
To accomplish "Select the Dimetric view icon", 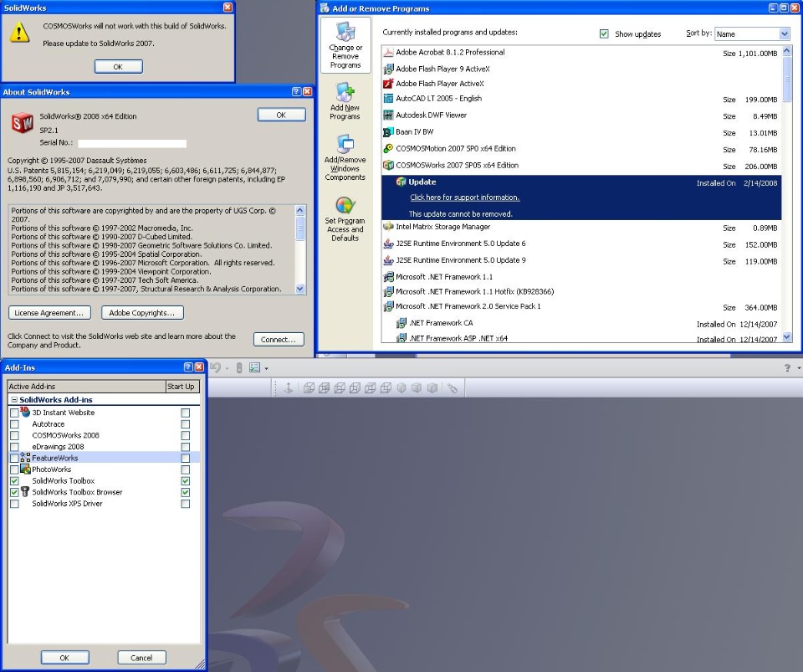I will (x=432, y=388).
